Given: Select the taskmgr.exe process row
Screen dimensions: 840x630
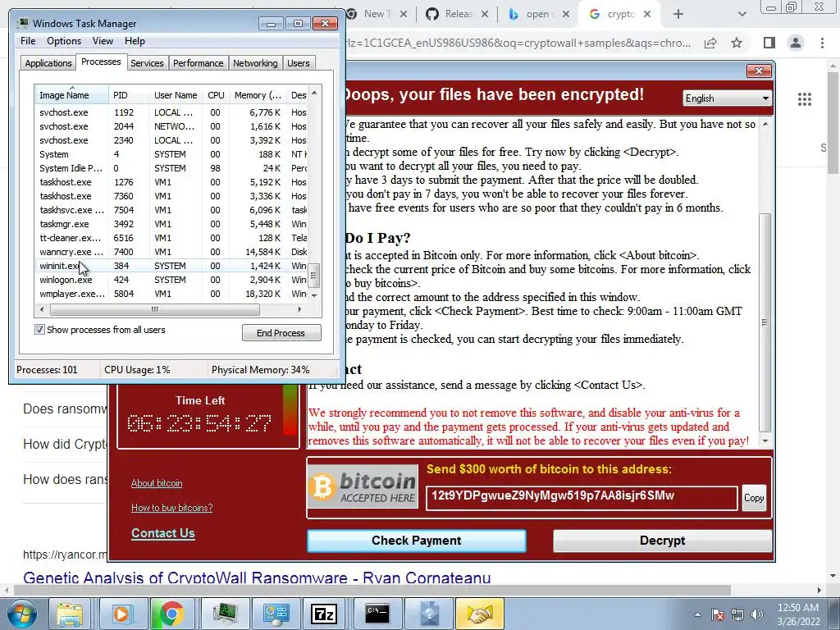Looking at the screenshot, I should coord(172,224).
